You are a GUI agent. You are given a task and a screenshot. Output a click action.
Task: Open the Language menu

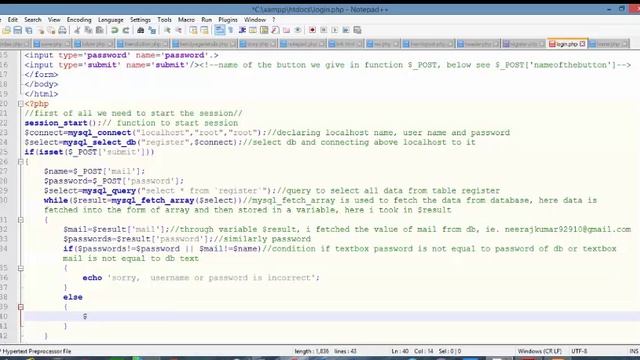pos(111,20)
